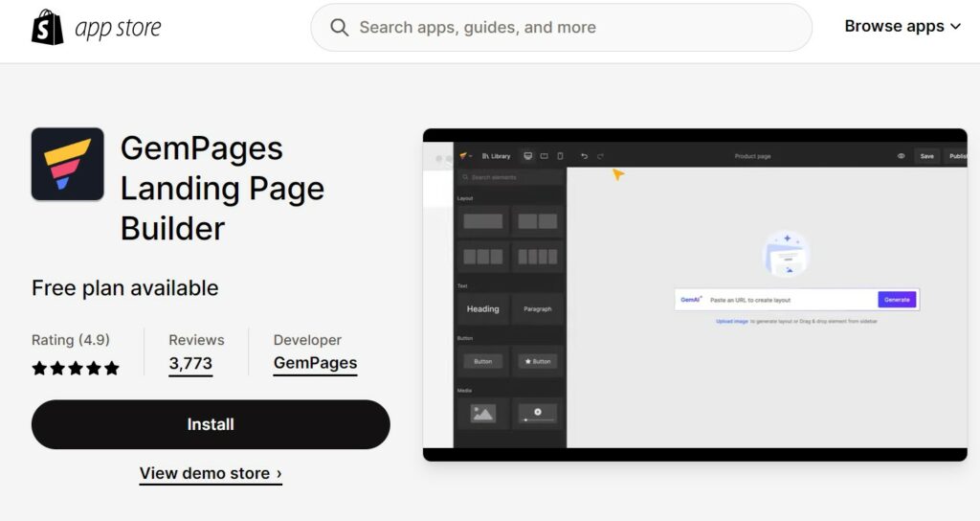Viewport: 980px width, 521px height.
Task: Click the search elements field in preview
Action: click(511, 177)
